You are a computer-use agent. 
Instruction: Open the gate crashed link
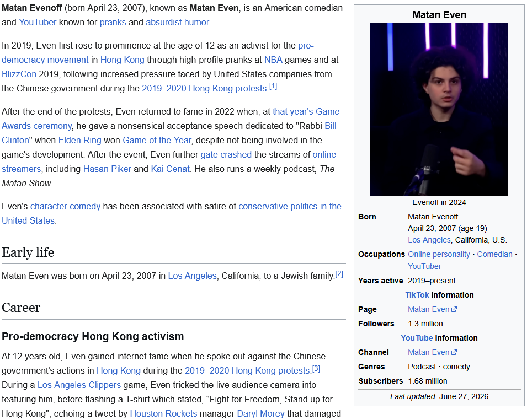226,154
